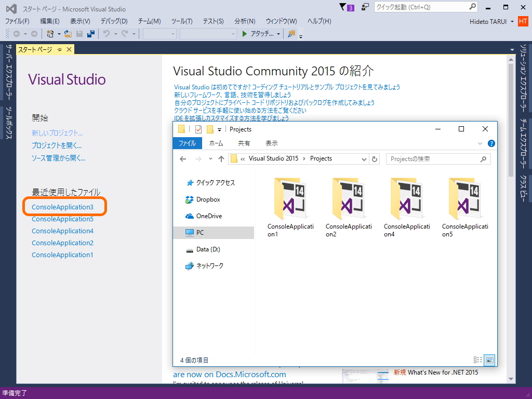Screen dimensions: 532x399
Task: Close the Start Page tab
Action: click(x=69, y=49)
